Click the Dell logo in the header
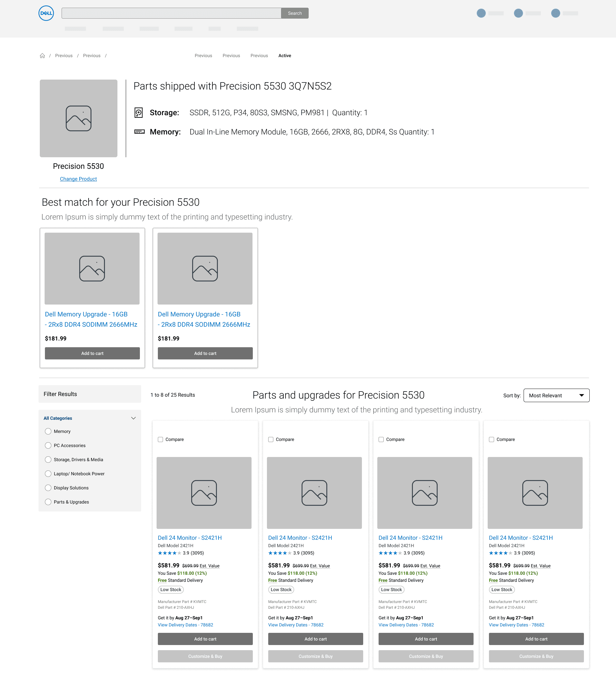The height and width of the screenshot is (689, 616). point(46,13)
